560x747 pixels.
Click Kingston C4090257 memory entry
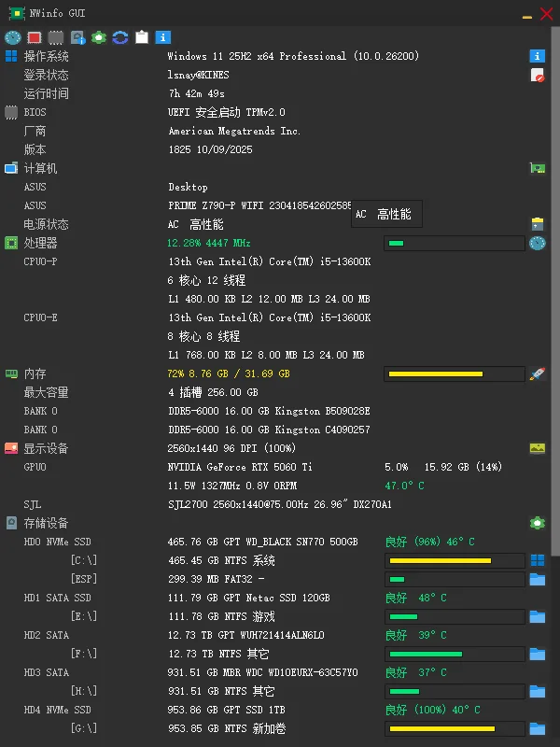[269, 430]
